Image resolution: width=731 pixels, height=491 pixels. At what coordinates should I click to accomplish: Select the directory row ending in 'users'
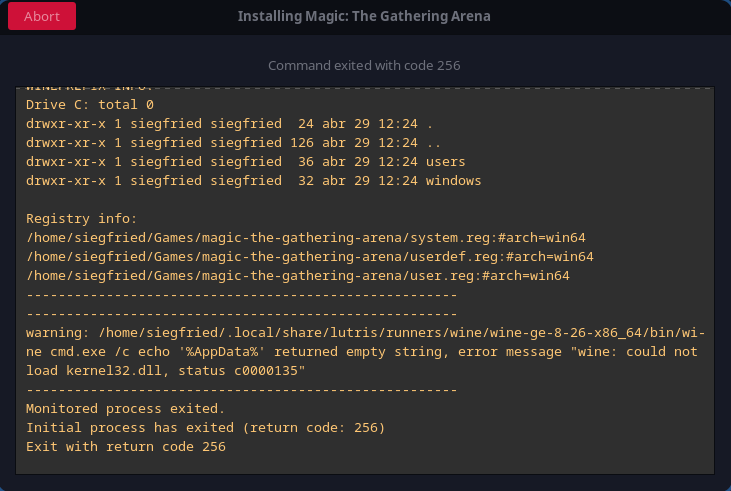point(246,162)
